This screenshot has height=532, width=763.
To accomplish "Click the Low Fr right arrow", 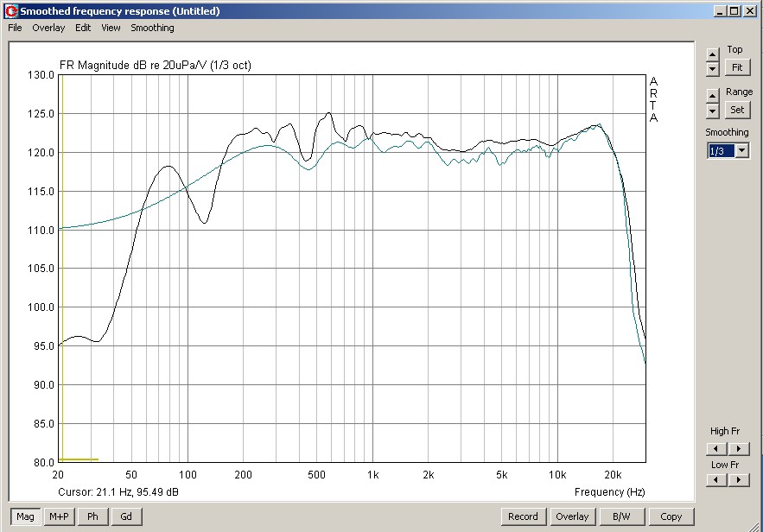I will click(x=739, y=480).
